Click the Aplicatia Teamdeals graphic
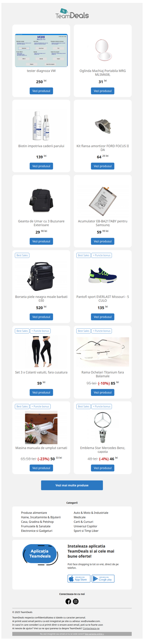 click(x=40, y=555)
